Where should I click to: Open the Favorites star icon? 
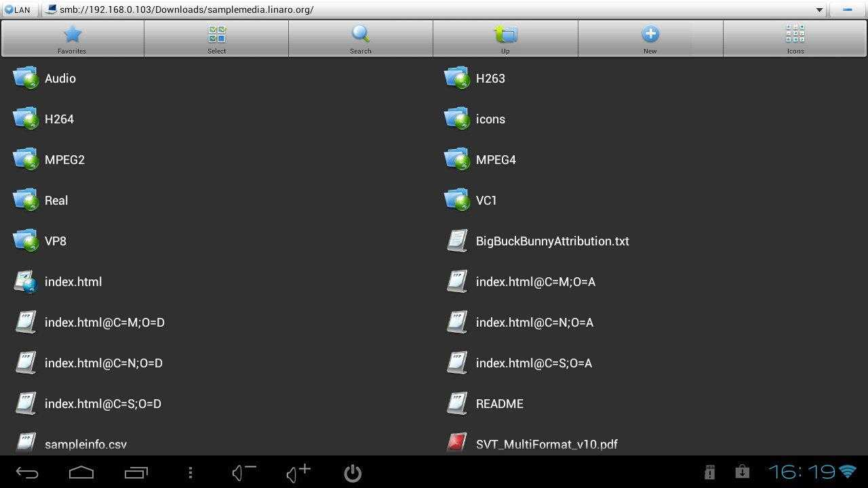[x=72, y=38]
